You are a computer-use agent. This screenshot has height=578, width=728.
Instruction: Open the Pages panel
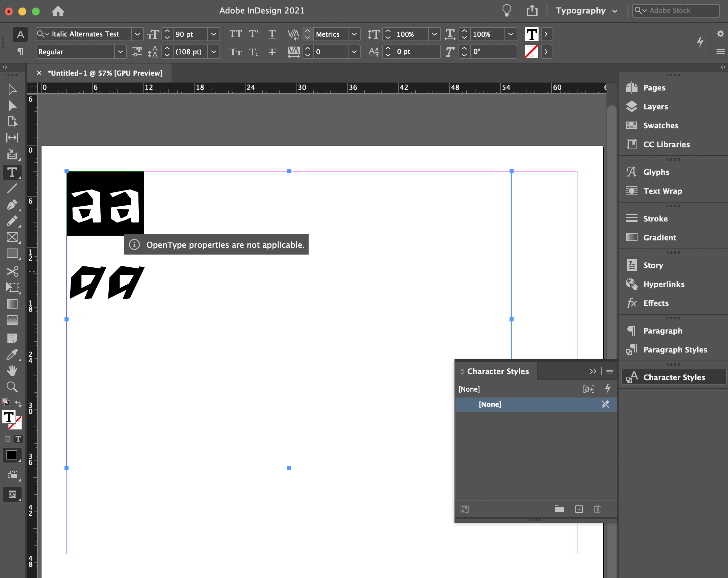[654, 87]
